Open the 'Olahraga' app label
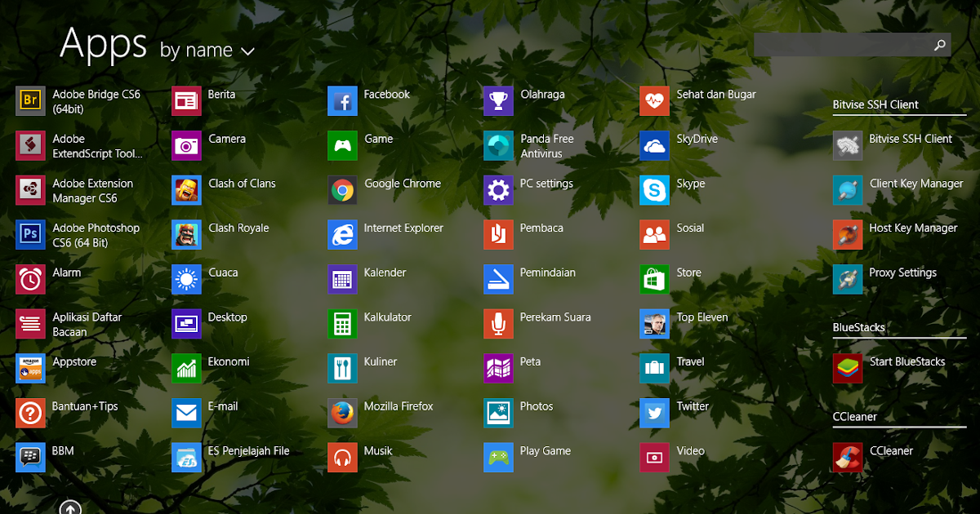 [542, 95]
